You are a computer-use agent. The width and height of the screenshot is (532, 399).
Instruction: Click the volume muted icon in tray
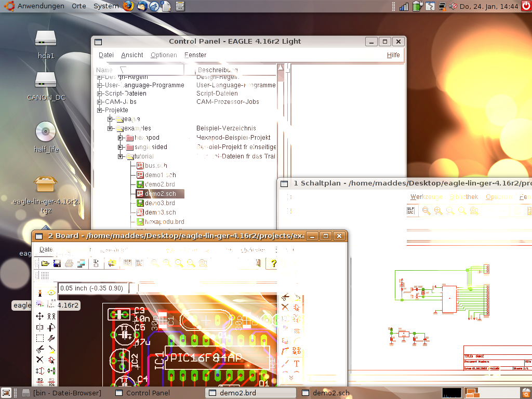coord(453,6)
